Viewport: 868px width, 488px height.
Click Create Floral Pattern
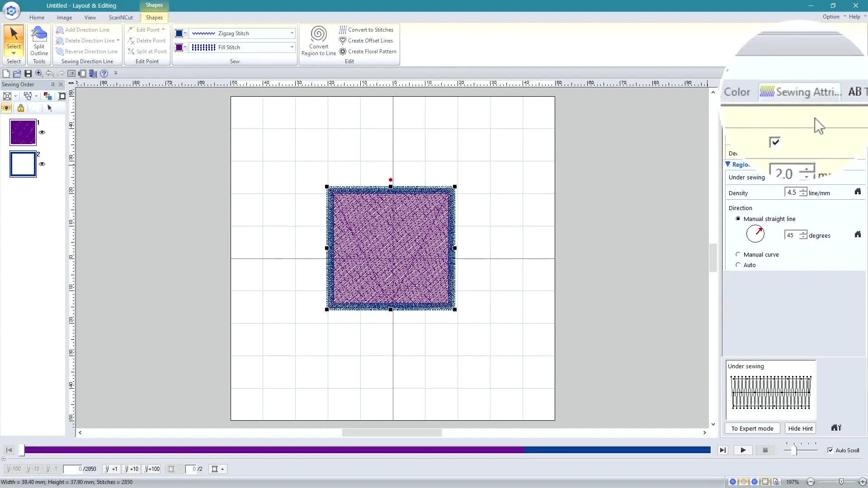(x=368, y=52)
